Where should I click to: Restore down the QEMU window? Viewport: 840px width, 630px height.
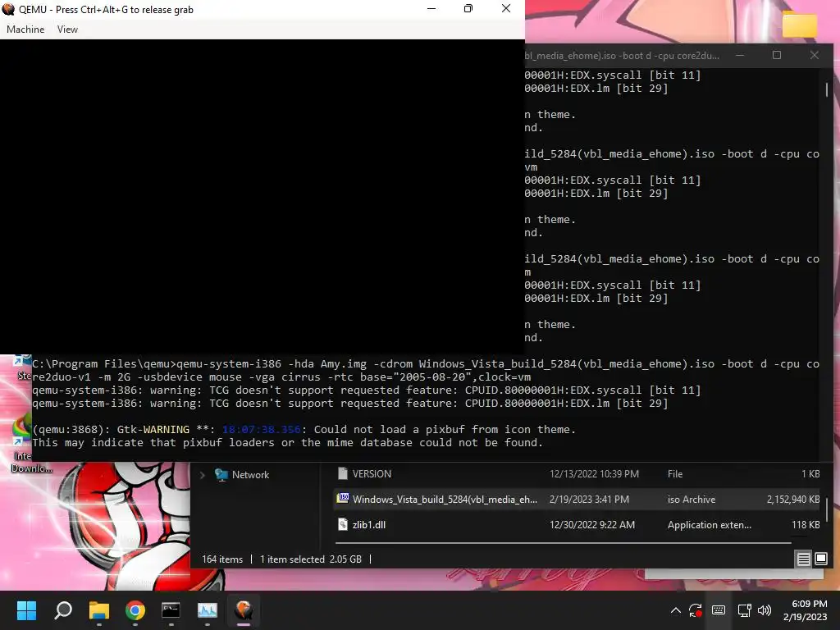(468, 8)
